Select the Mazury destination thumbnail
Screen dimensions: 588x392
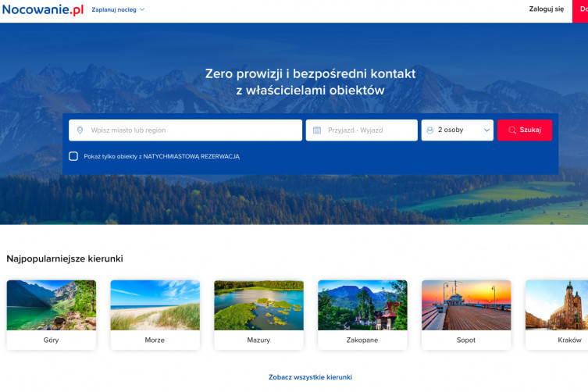(258, 305)
